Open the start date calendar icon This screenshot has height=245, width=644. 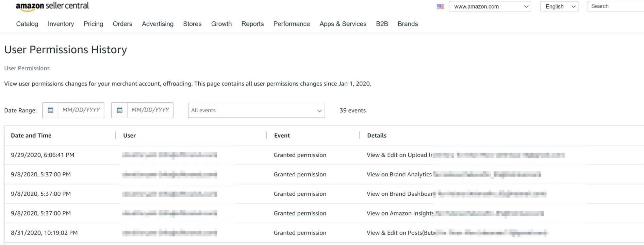pyautogui.click(x=50, y=110)
